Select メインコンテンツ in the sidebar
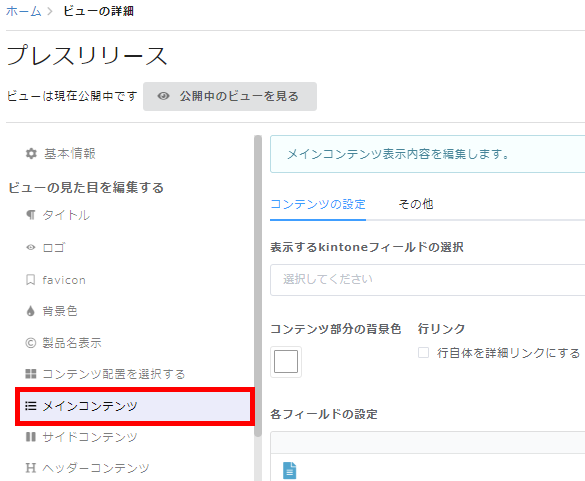The image size is (585, 481). (135, 406)
